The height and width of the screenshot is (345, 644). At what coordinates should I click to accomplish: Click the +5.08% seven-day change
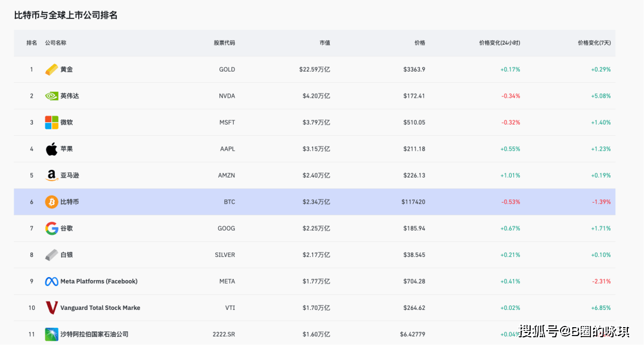coord(601,96)
